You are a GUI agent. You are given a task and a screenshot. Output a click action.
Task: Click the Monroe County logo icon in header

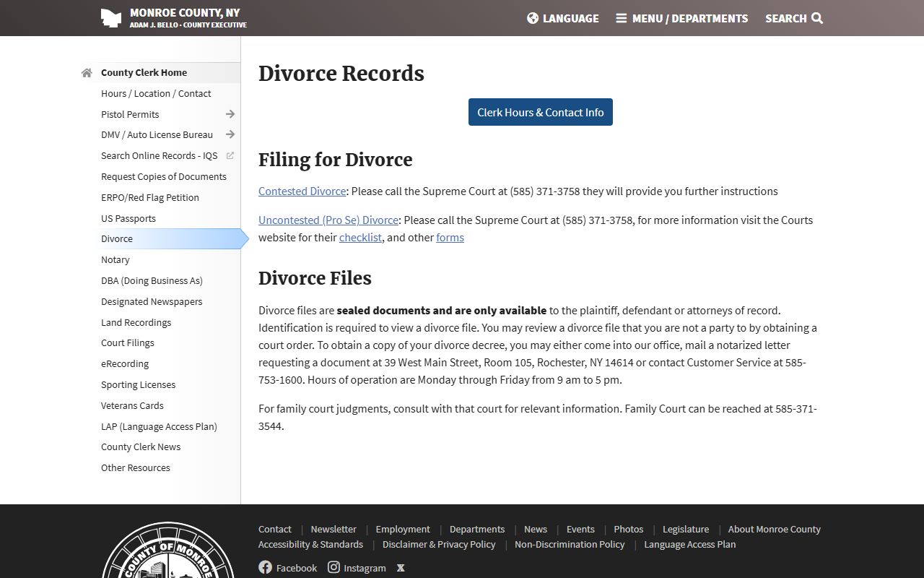coord(110,18)
